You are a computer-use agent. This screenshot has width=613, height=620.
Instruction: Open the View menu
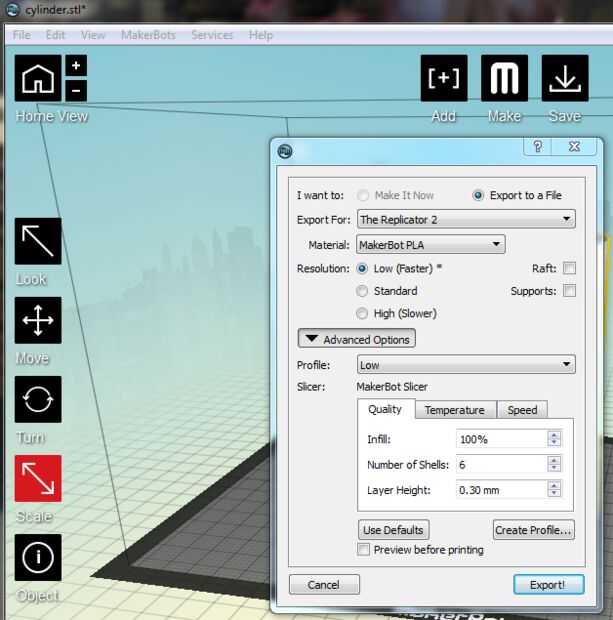(93, 35)
